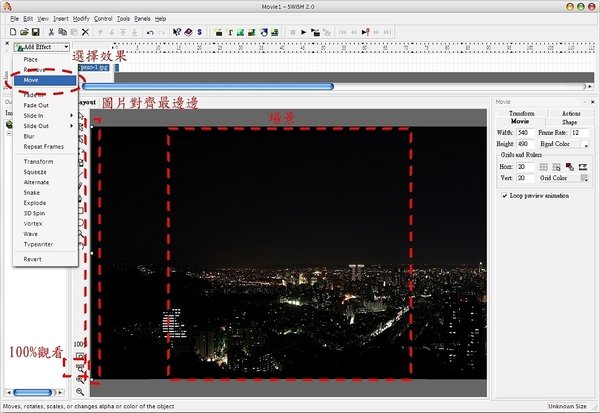Choose the Snake effect

(45, 193)
